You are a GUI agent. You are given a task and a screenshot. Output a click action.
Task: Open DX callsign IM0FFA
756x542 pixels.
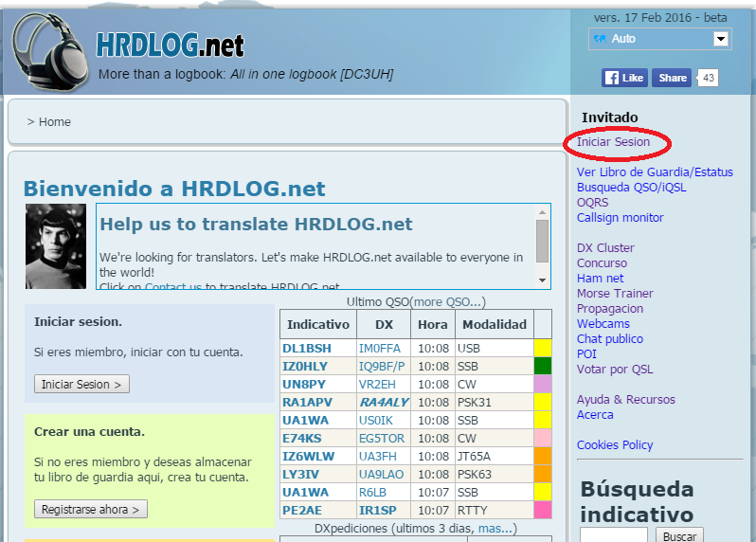pyautogui.click(x=380, y=348)
